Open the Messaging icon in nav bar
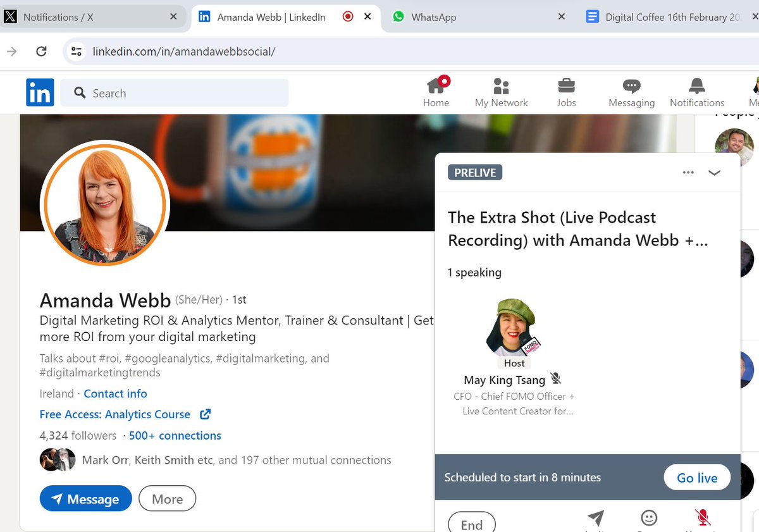Viewport: 759px width, 532px height. pyautogui.click(x=631, y=92)
